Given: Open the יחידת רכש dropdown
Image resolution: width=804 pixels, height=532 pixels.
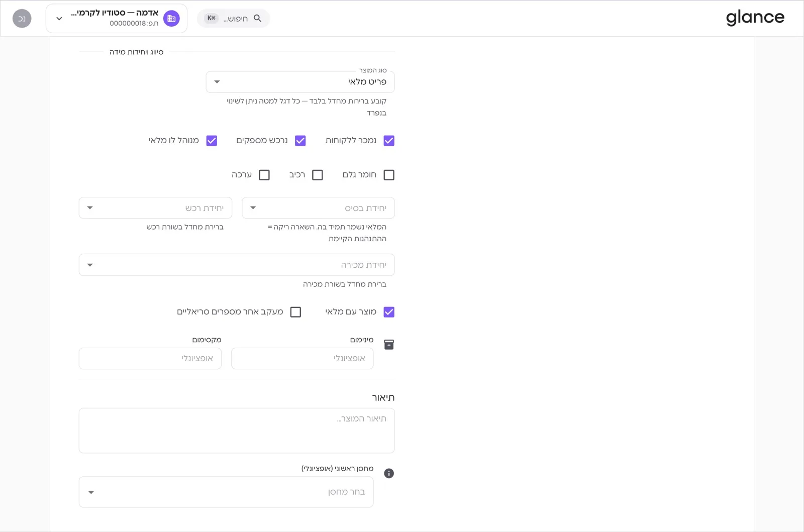Looking at the screenshot, I should (155, 208).
